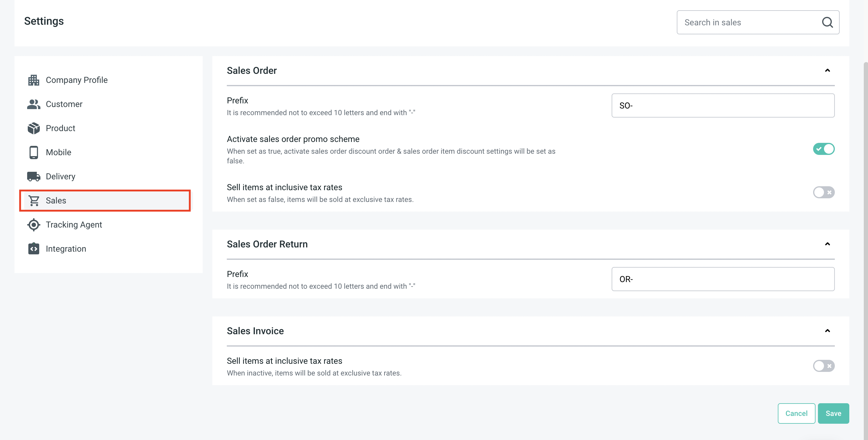Click the Tracking Agent target icon
This screenshot has width=868, height=440.
click(34, 225)
